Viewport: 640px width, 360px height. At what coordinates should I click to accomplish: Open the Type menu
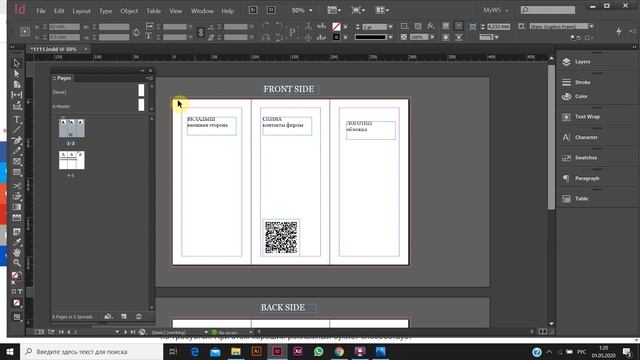pos(105,11)
